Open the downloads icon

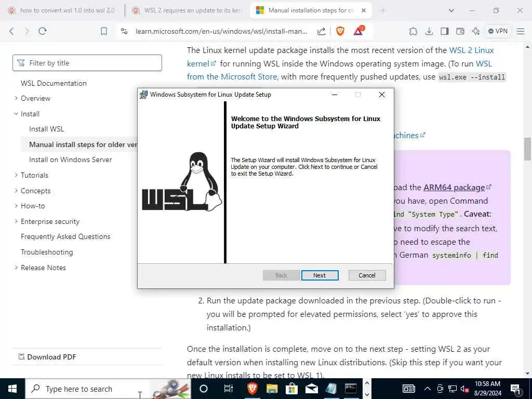429,31
